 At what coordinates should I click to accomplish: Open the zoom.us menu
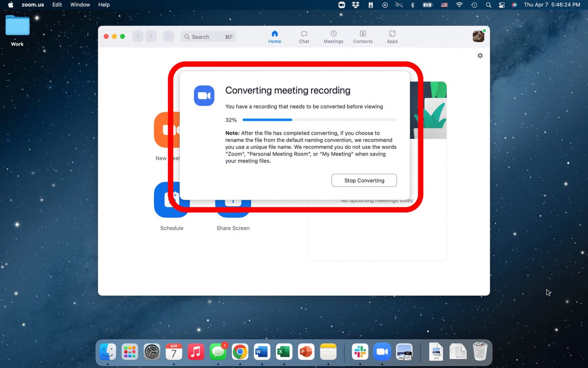[33, 5]
